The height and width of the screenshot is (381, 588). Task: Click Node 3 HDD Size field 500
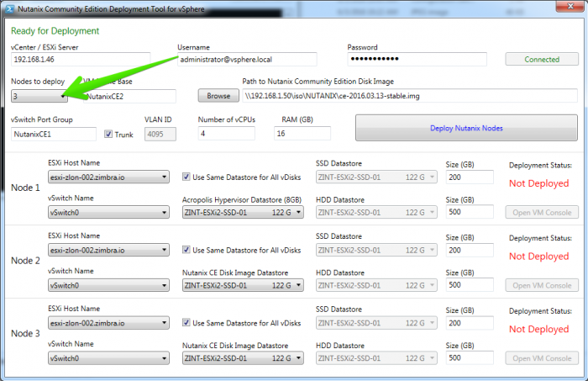pos(470,357)
